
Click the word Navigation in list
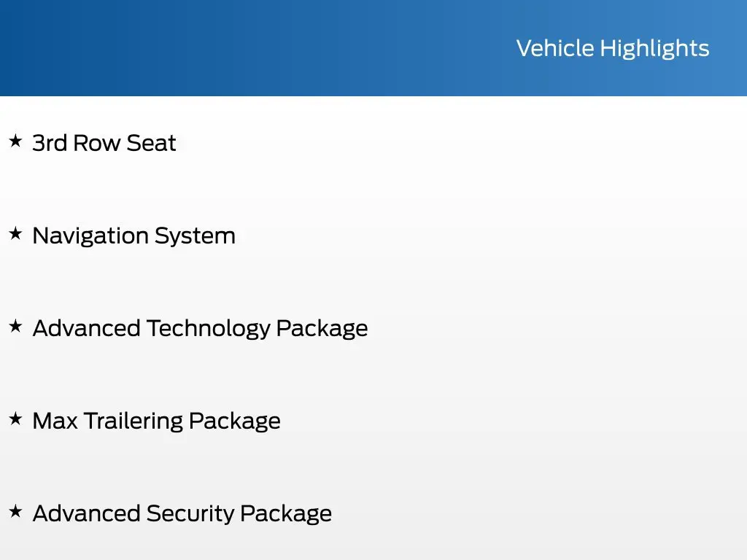(x=90, y=236)
